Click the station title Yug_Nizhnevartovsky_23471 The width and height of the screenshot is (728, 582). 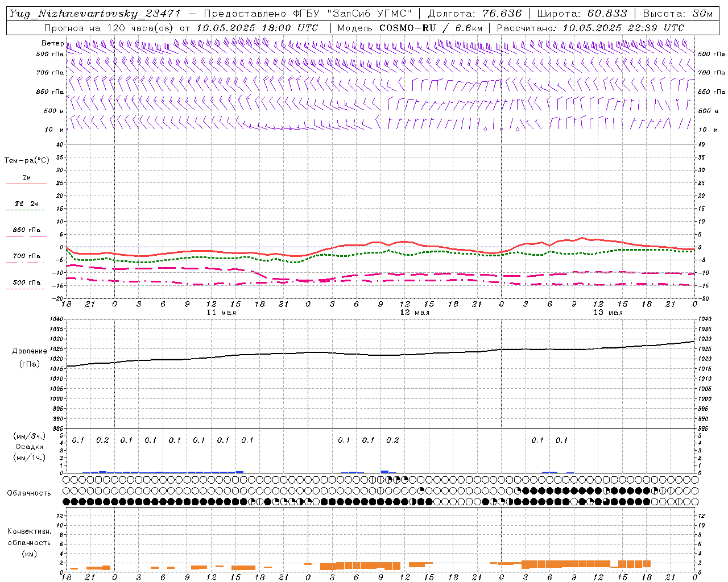pyautogui.click(x=94, y=14)
